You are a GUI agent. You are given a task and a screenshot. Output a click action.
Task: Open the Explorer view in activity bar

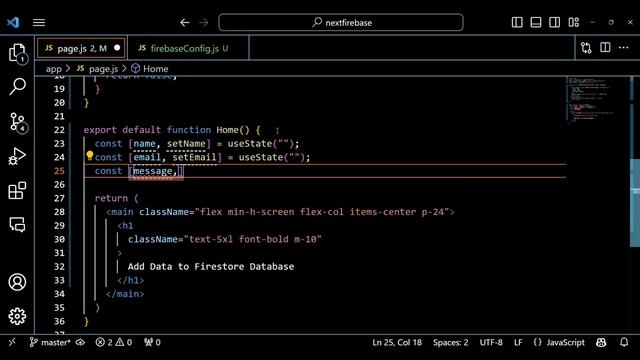[x=17, y=53]
